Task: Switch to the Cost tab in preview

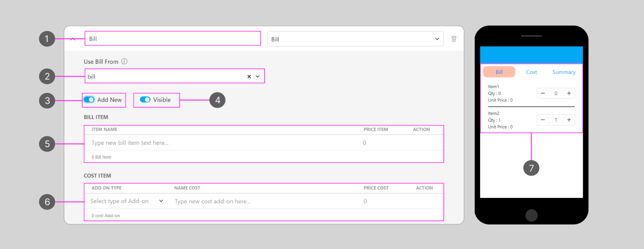Action: (532, 72)
